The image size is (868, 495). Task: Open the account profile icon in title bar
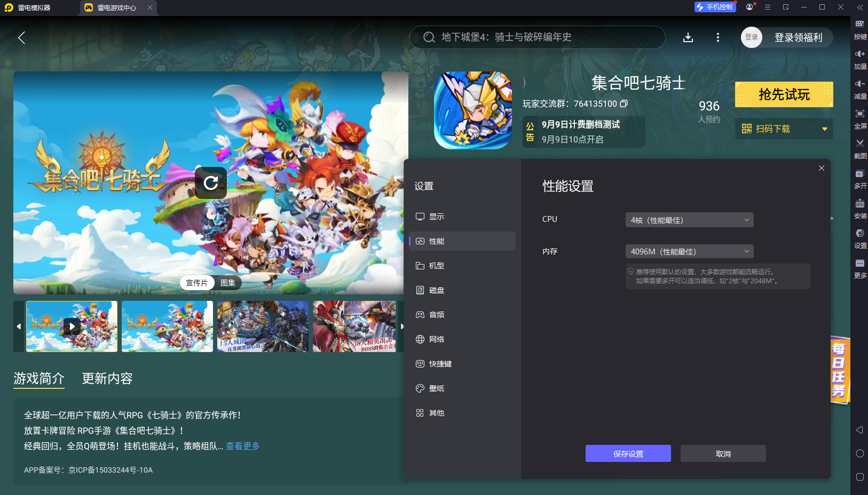pos(750,7)
